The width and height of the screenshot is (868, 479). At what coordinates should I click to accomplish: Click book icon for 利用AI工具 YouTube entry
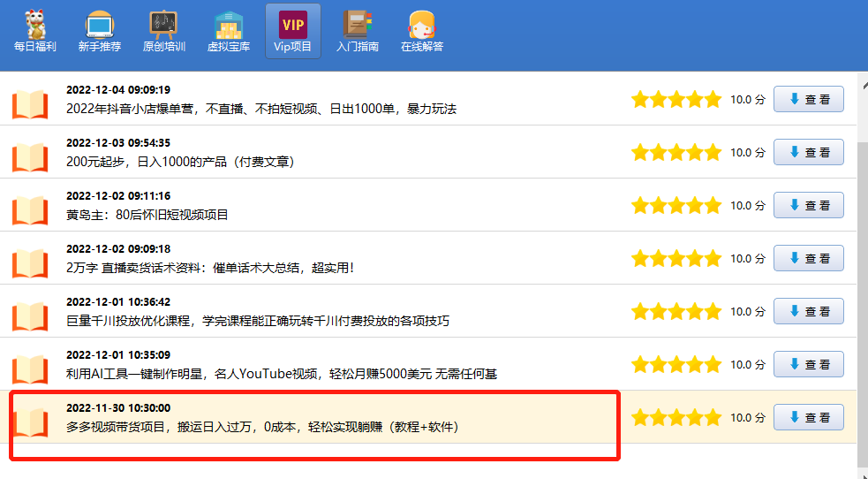tap(30, 370)
